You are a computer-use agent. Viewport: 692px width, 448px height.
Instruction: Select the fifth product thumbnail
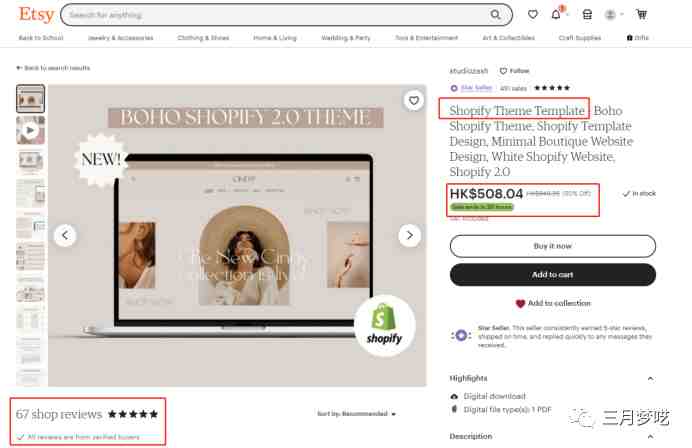click(x=30, y=225)
